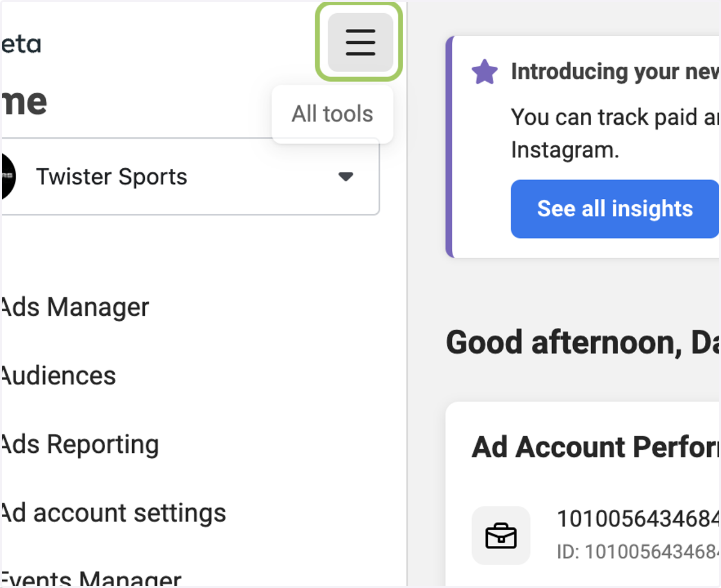Expand the Twister Sports account dropdown

click(190, 177)
